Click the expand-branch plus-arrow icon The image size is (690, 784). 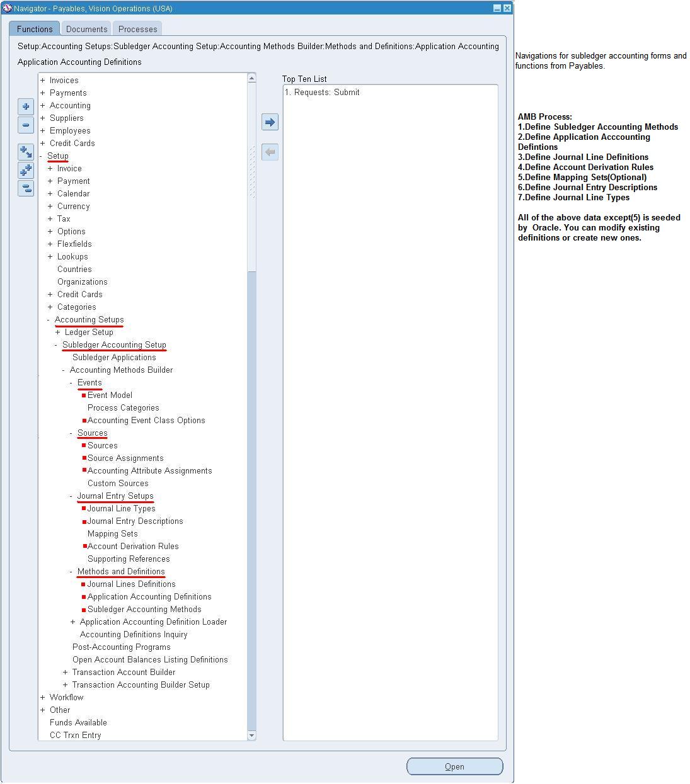[x=26, y=151]
